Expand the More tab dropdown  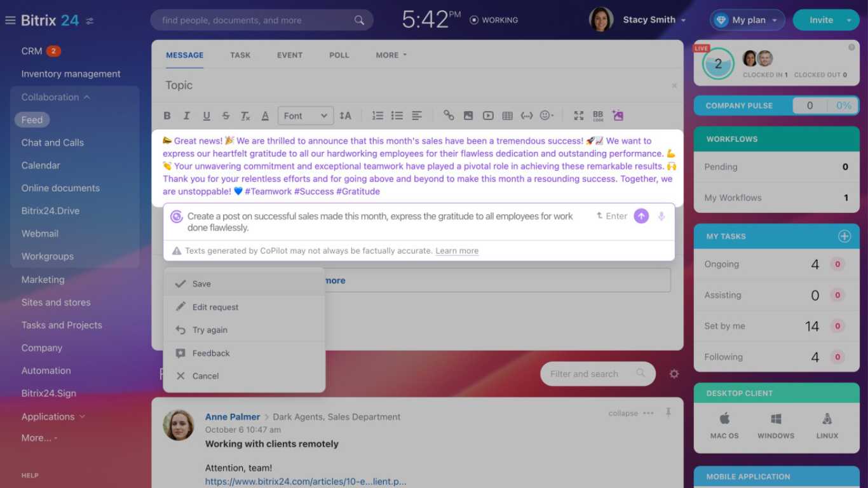coord(391,55)
